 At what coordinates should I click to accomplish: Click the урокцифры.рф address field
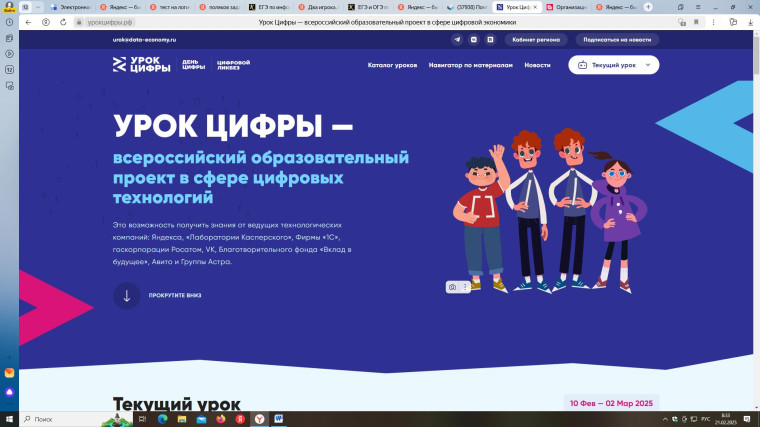click(x=110, y=22)
